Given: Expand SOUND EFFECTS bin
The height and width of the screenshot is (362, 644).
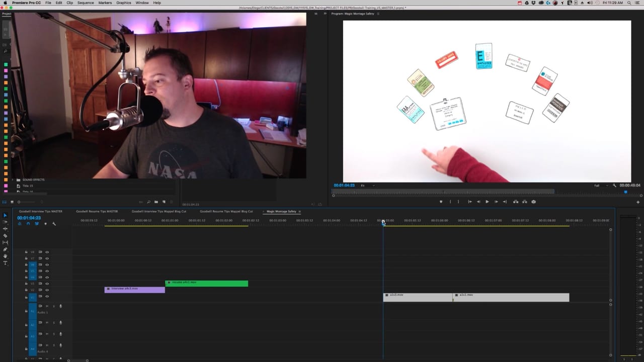Looking at the screenshot, I should (13, 179).
